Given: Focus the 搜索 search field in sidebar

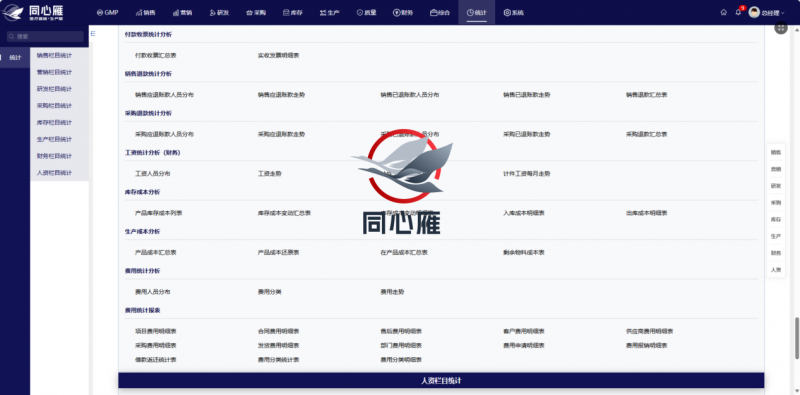Looking at the screenshot, I should click(45, 36).
